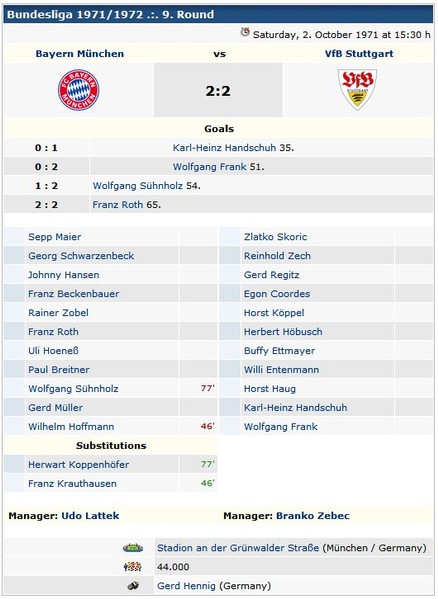Screen dimensions: 438x599
Task: Select Wolfgang Frank in goals list
Action: click(209, 167)
